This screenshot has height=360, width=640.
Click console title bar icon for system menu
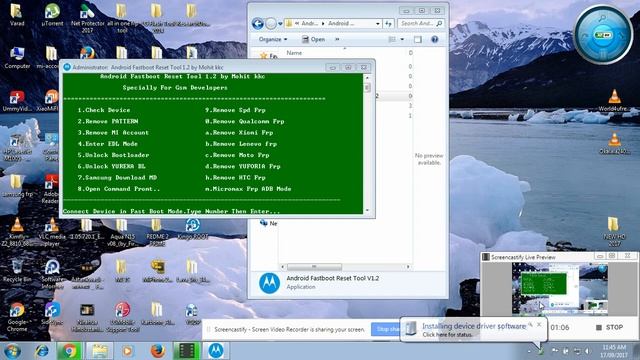tap(67, 67)
